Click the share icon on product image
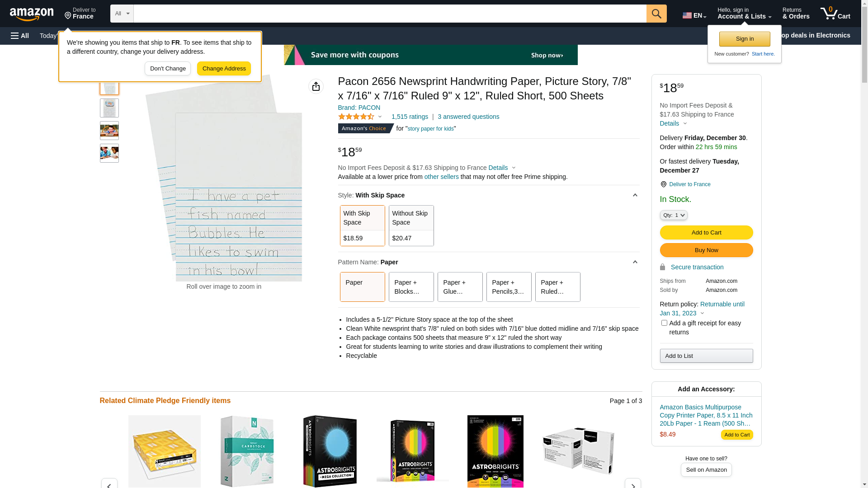868x488 pixels. (316, 86)
